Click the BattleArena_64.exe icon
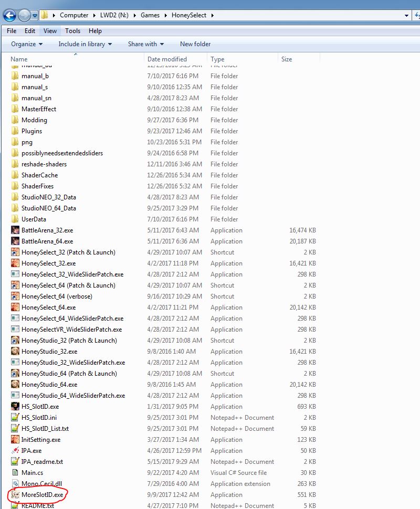This screenshot has width=420, height=509. pos(15,241)
